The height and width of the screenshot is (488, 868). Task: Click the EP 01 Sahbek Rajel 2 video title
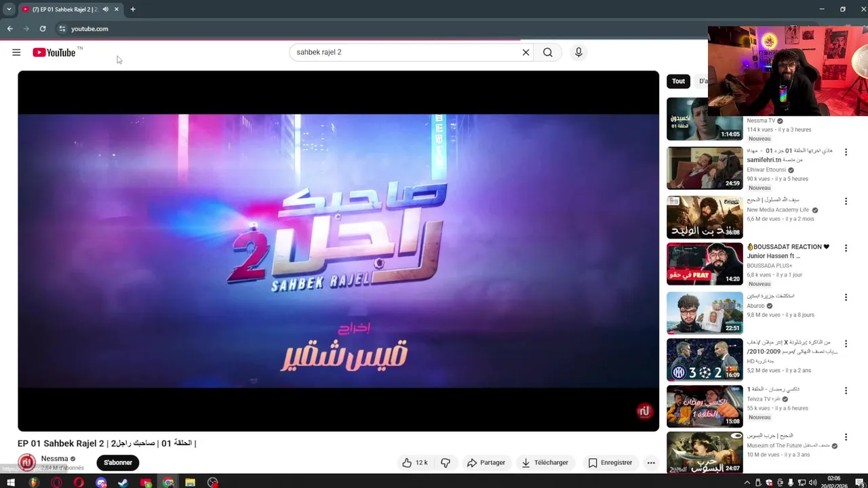106,443
